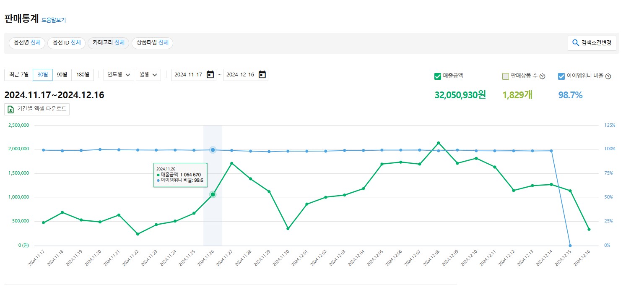The image size is (644, 293).
Task: Open the 카테고리 전체 filter
Action: pos(108,43)
